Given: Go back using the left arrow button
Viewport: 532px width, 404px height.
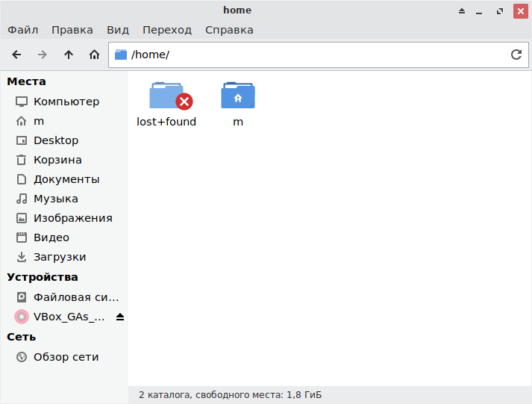Looking at the screenshot, I should pyautogui.click(x=16, y=55).
